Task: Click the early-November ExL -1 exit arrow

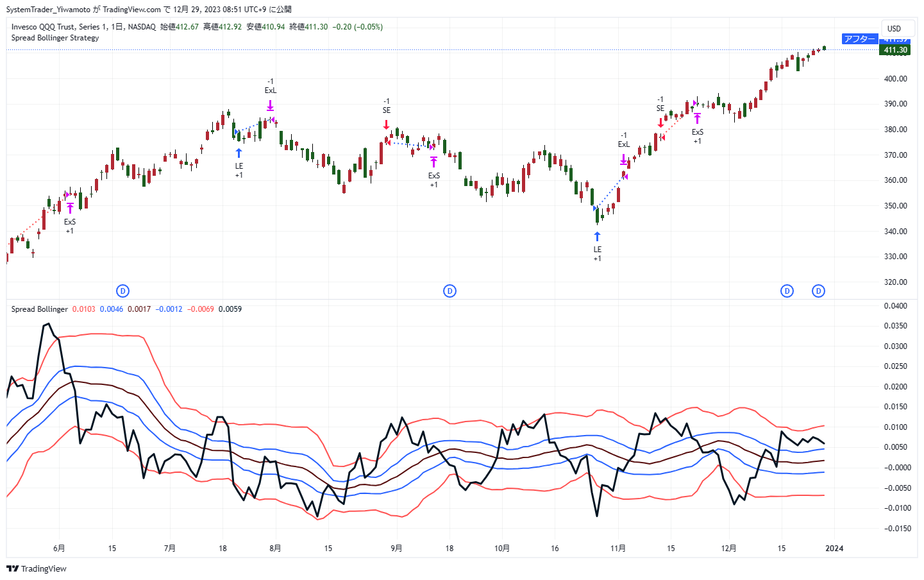Action: pyautogui.click(x=624, y=160)
